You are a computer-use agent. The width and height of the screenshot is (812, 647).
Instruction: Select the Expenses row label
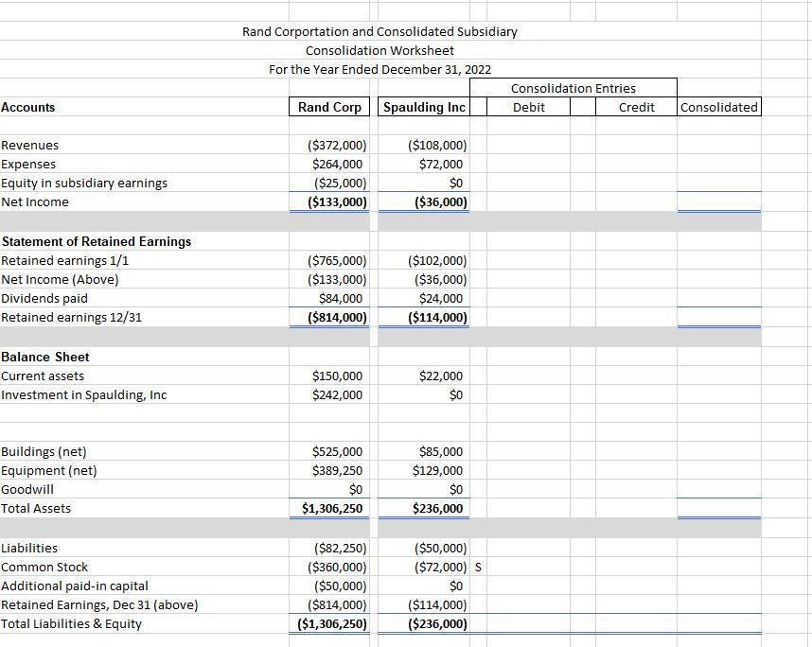[28, 164]
